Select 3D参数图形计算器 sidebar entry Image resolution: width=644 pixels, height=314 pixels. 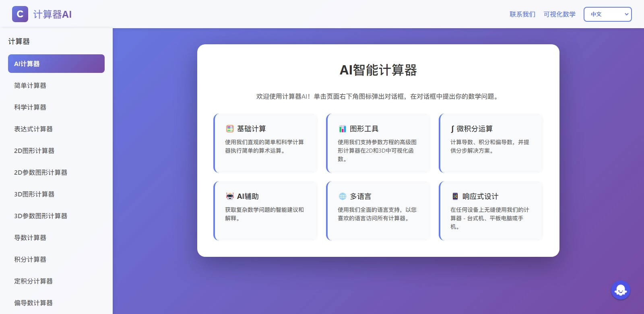click(x=41, y=216)
